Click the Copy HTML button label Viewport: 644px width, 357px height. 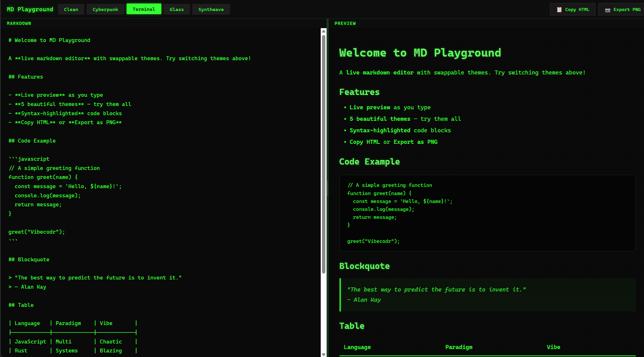pos(577,9)
